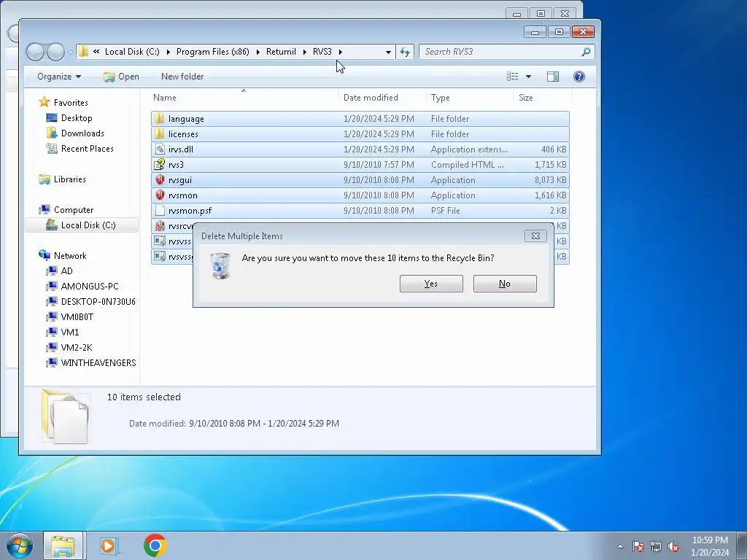Open AD network computer

pos(66,271)
